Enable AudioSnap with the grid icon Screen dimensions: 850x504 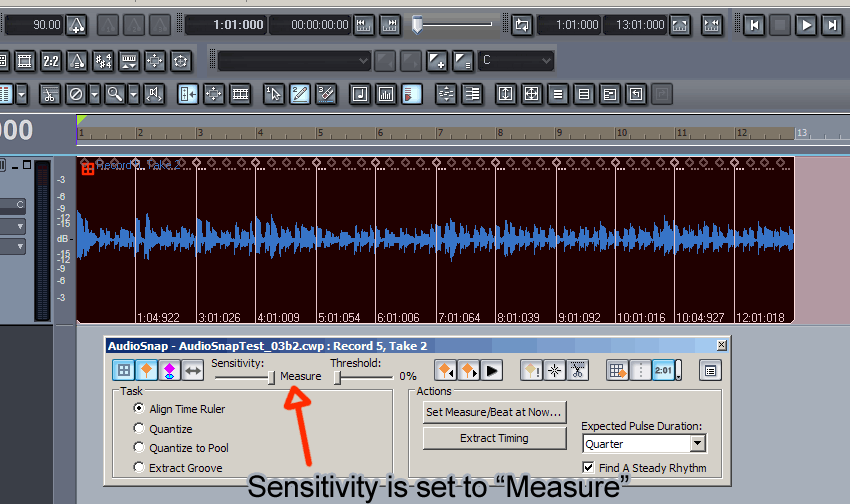123,370
